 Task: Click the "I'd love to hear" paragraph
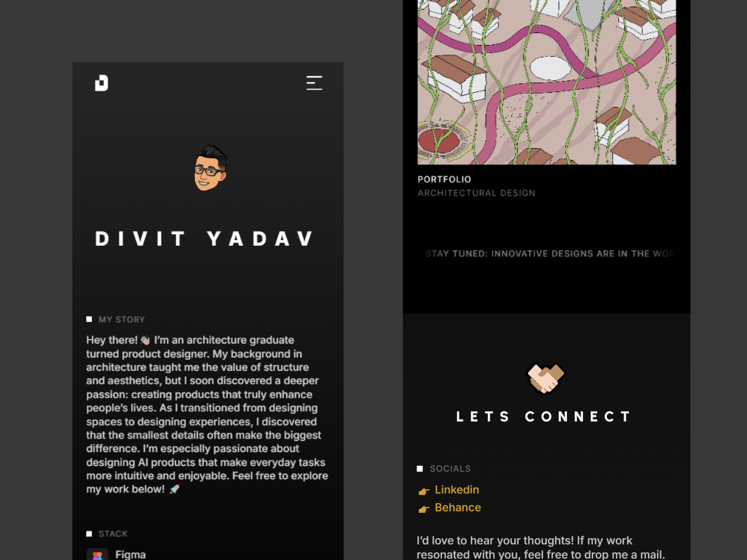click(x=541, y=547)
